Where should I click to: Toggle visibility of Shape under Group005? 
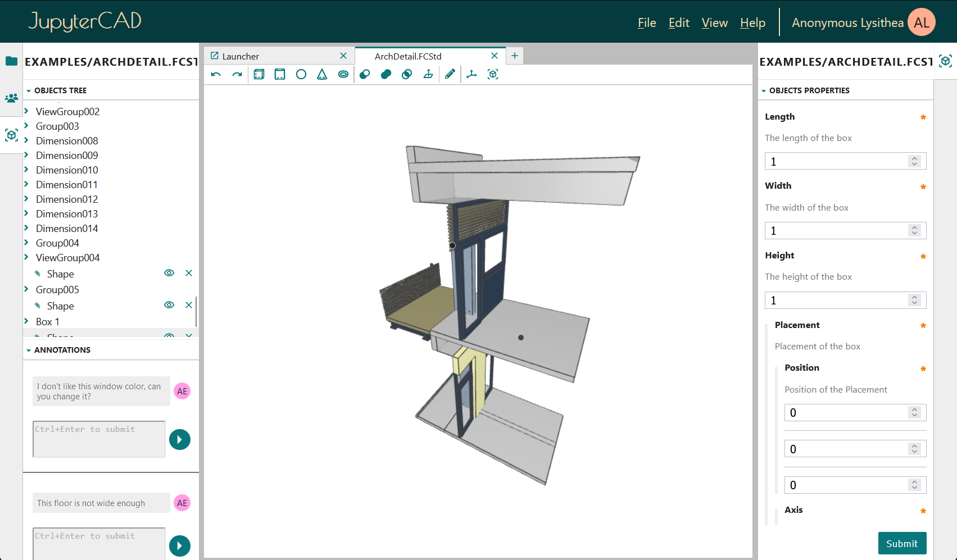tap(169, 305)
